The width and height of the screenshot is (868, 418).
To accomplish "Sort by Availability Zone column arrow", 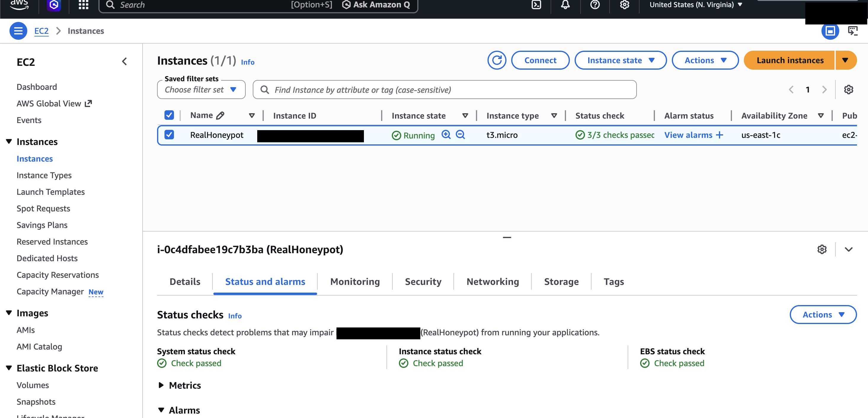I will pyautogui.click(x=821, y=116).
